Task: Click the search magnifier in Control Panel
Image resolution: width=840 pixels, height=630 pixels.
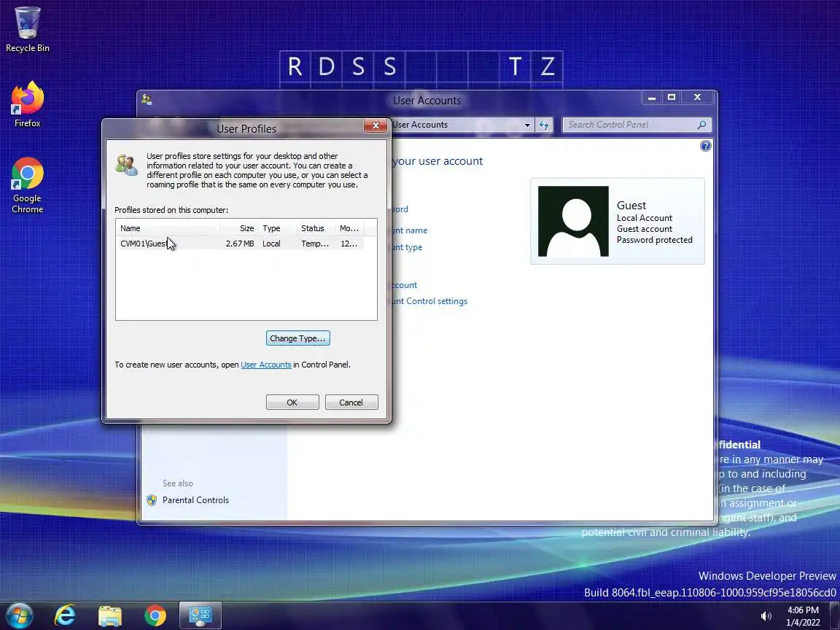Action: click(x=701, y=125)
